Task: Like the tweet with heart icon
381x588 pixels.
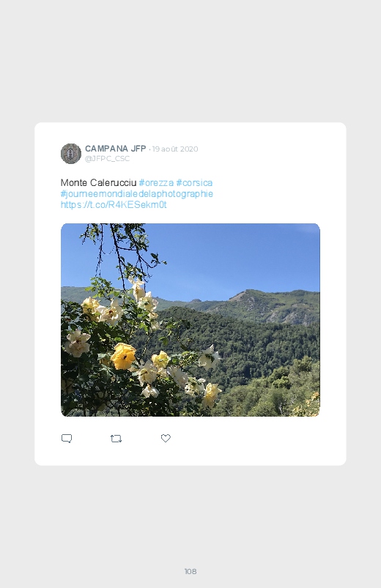Action: 166,438
